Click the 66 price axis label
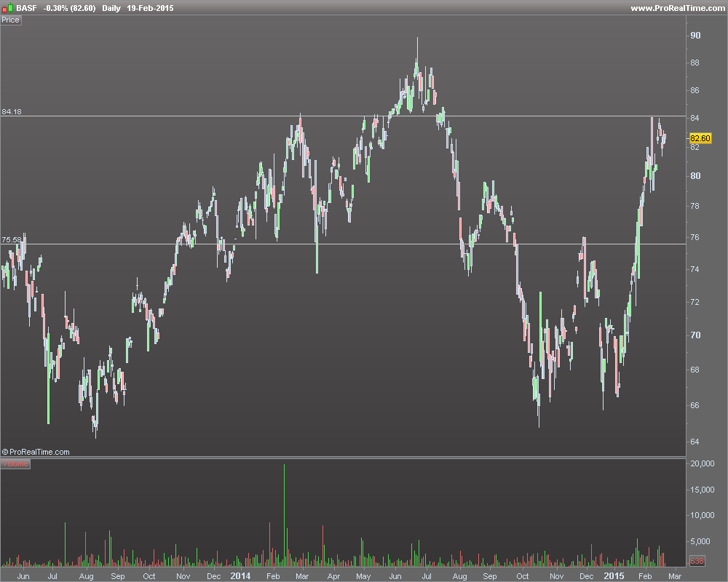This screenshot has height=582, width=728. pos(695,405)
